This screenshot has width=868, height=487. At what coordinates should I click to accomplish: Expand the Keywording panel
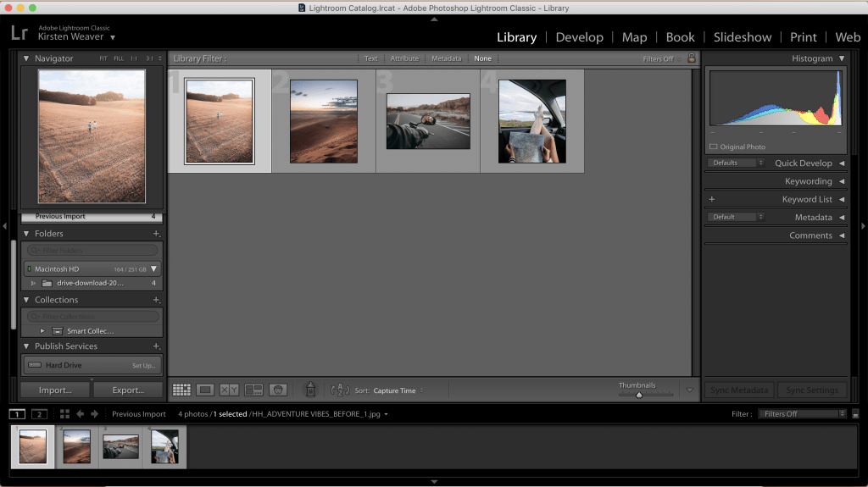(842, 181)
